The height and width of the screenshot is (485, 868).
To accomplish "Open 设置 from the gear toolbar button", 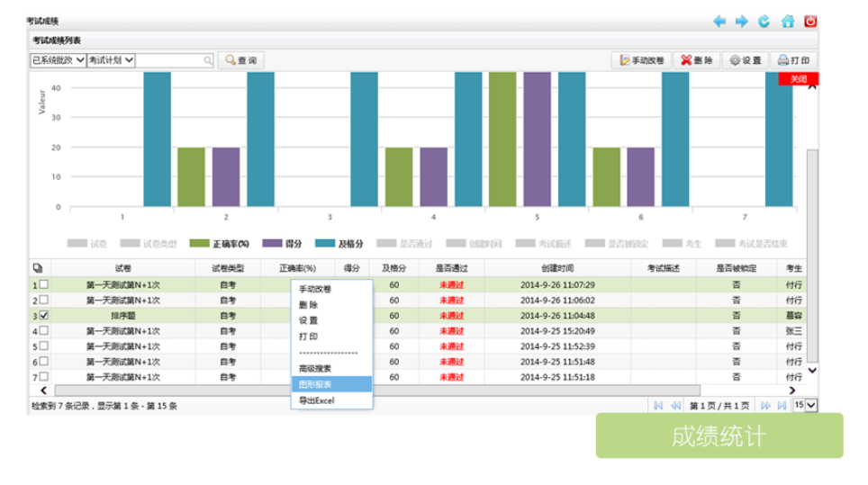I will click(746, 60).
